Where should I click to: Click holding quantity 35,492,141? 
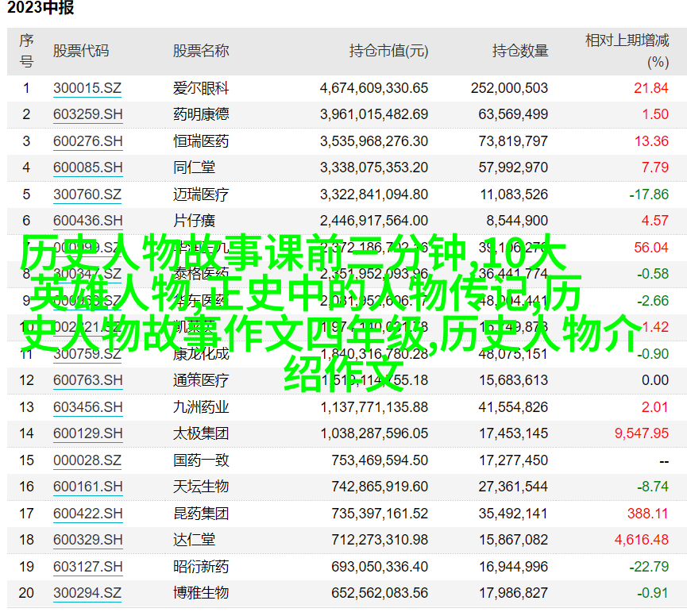pos(513,514)
